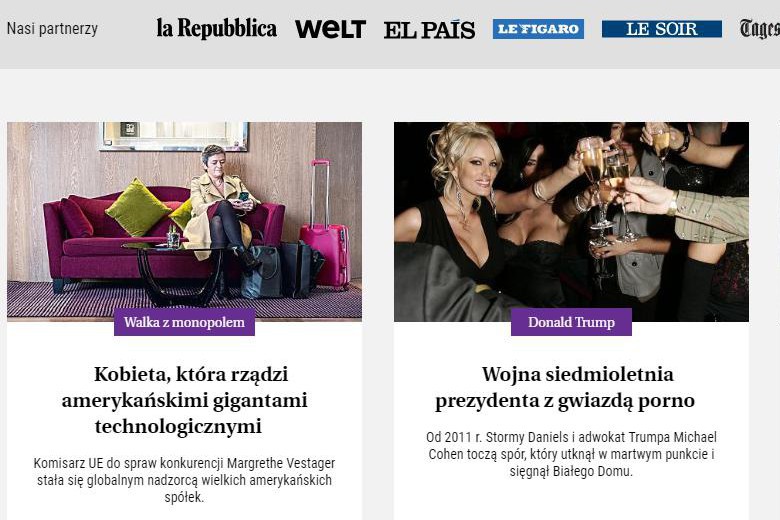Open the Le Soir partner logo

[662, 29]
